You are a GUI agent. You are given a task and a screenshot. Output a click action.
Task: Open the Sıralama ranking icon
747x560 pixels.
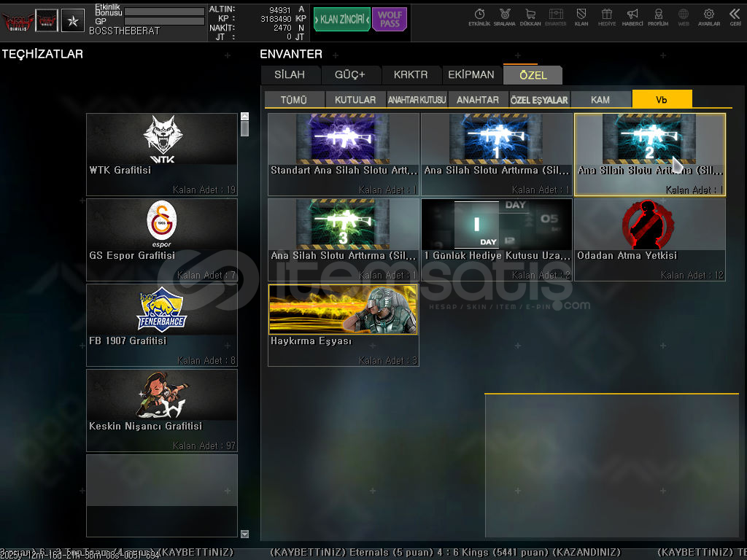coord(504,17)
